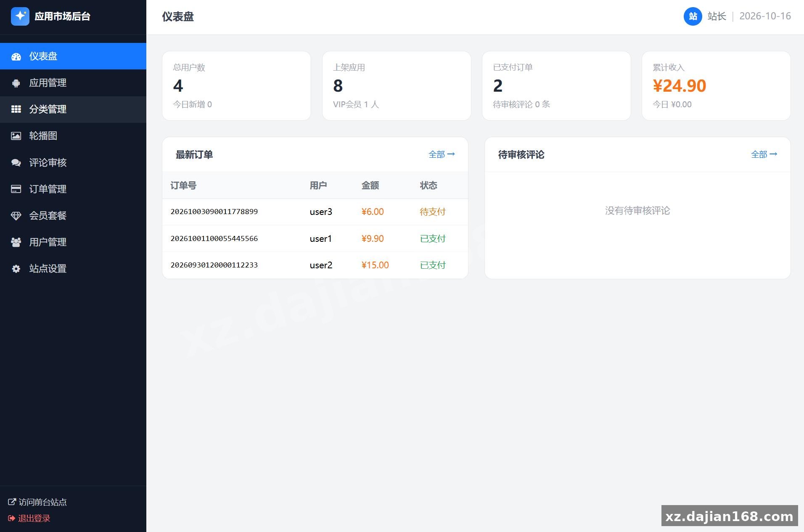
Task: Click the dashboard gauge icon in sidebar
Action: click(x=16, y=56)
